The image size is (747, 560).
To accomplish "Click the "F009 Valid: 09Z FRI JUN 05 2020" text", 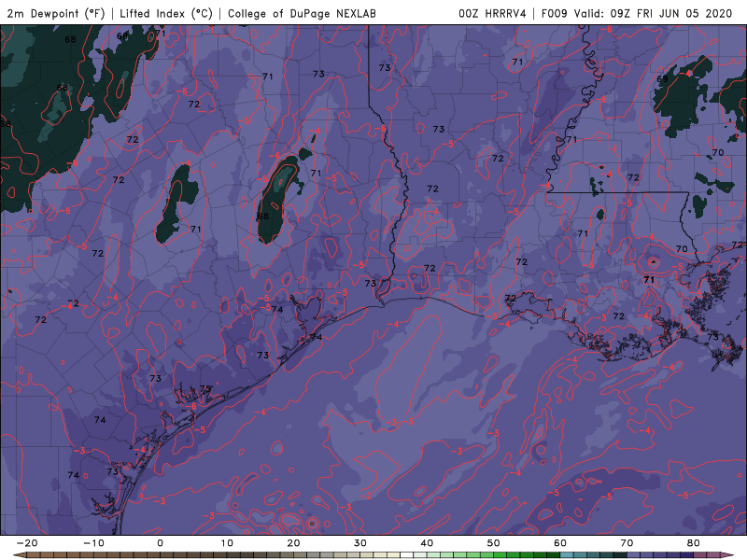I will 637,13.
